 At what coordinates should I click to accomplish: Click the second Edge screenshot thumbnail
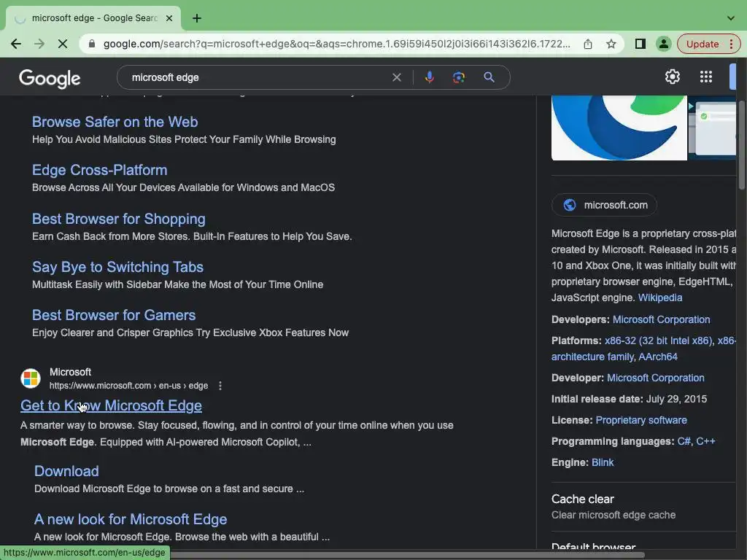[713, 128]
